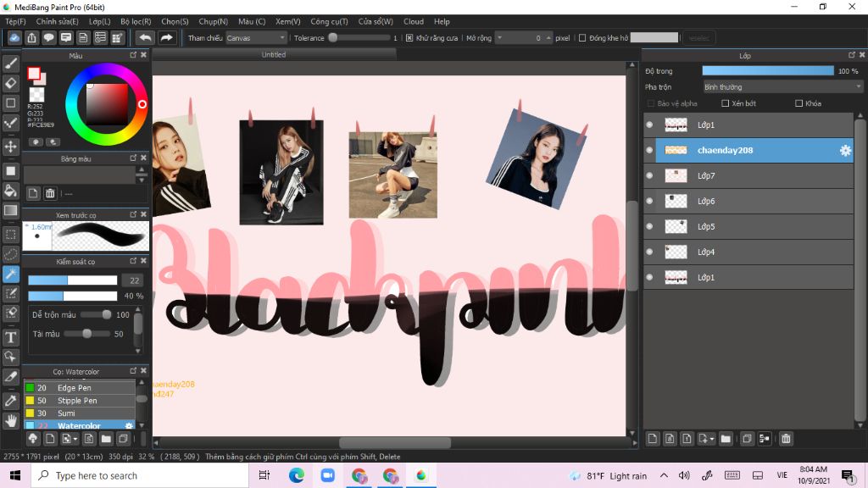
Task: Open the chaenday208 layer settings gear
Action: pos(845,151)
